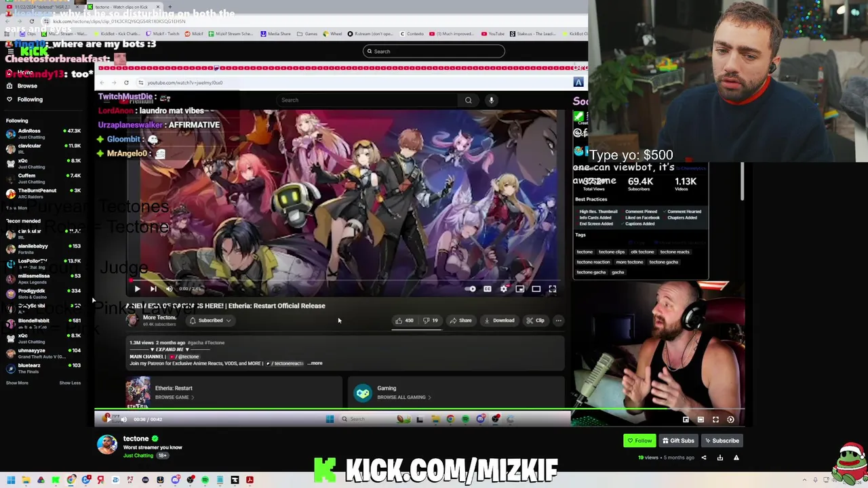Clip the YouTube video
Image resolution: width=868 pixels, height=488 pixels.
pos(535,321)
